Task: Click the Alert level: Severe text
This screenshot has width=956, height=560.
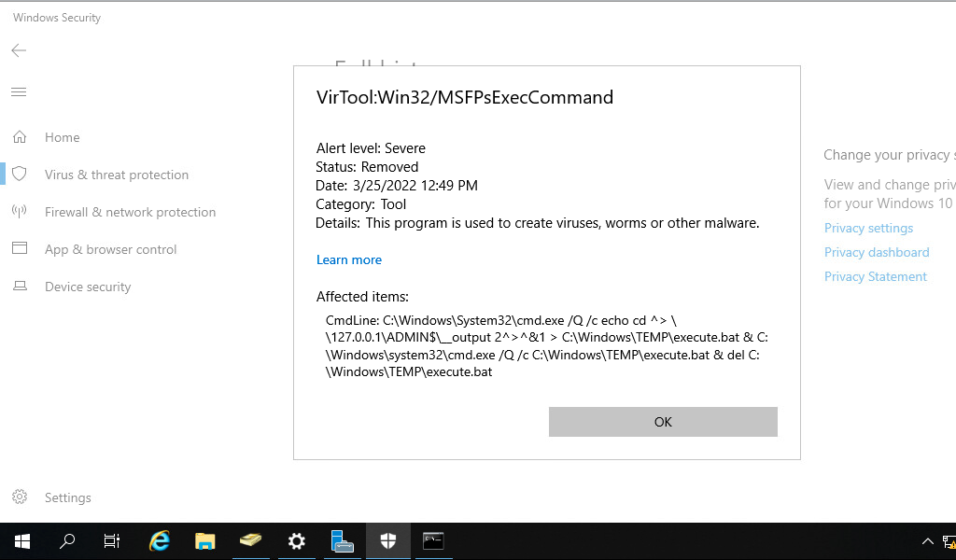Action: (x=371, y=148)
